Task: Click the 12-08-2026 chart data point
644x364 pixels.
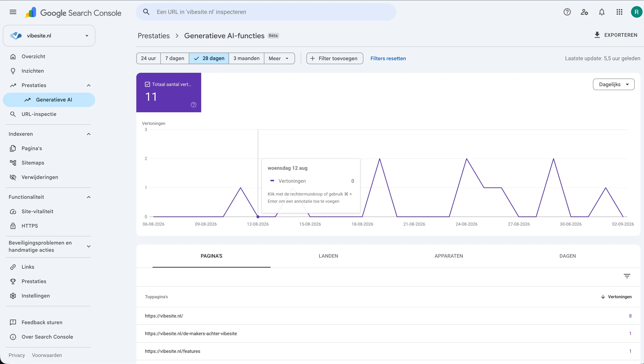Action: tap(258, 217)
